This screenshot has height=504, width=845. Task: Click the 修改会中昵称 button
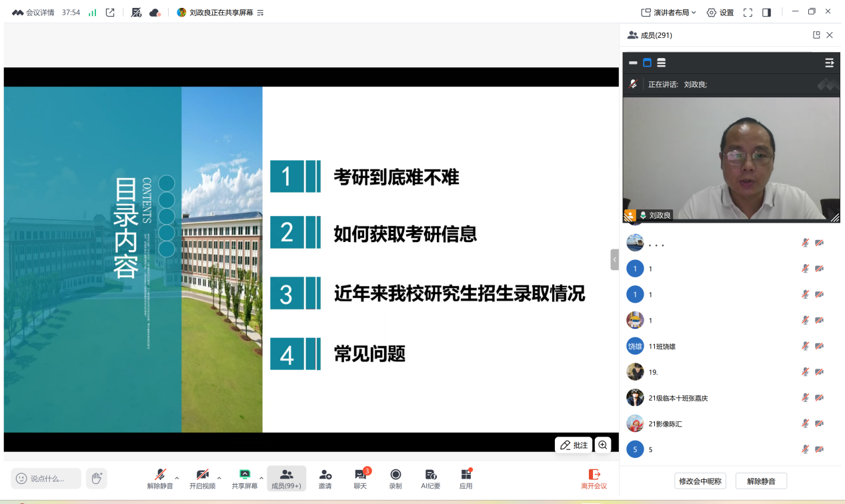(700, 481)
